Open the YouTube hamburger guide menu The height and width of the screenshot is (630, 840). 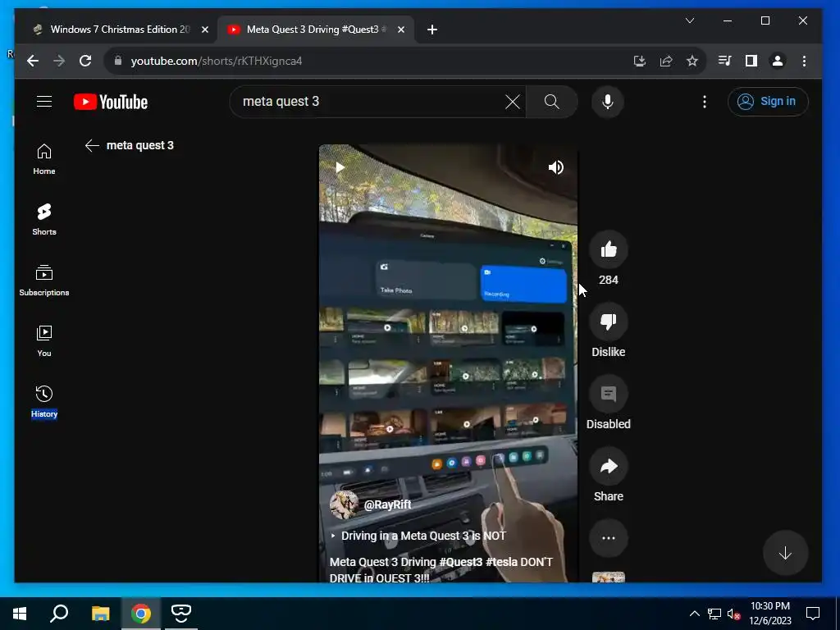(x=44, y=101)
